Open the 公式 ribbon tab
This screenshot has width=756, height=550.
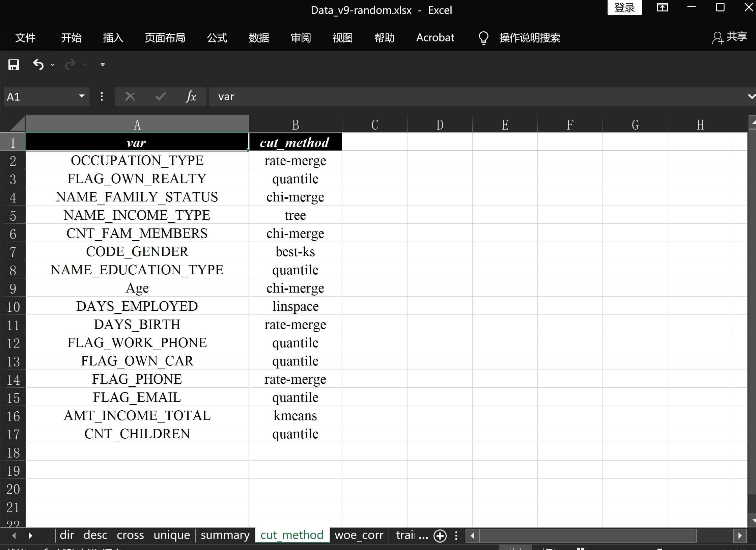coord(217,38)
